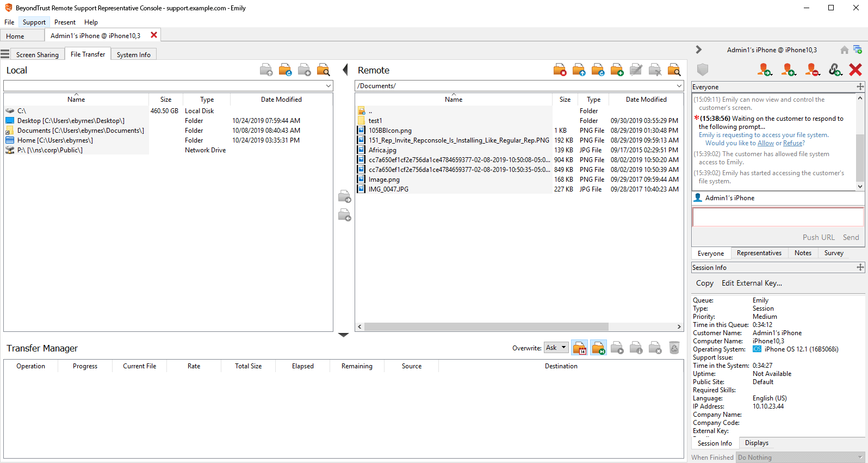Open the Notes tab
The height and width of the screenshot is (463, 868).
click(x=803, y=253)
